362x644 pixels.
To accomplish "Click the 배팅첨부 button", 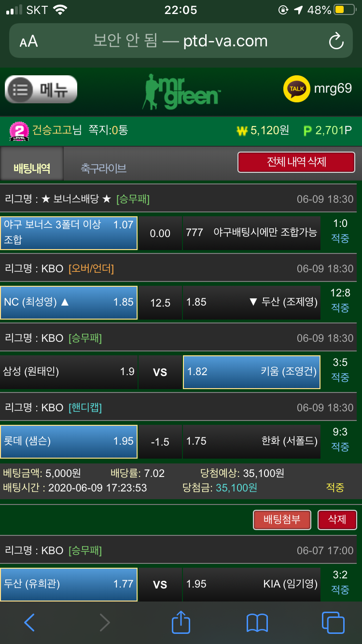I will click(x=282, y=519).
